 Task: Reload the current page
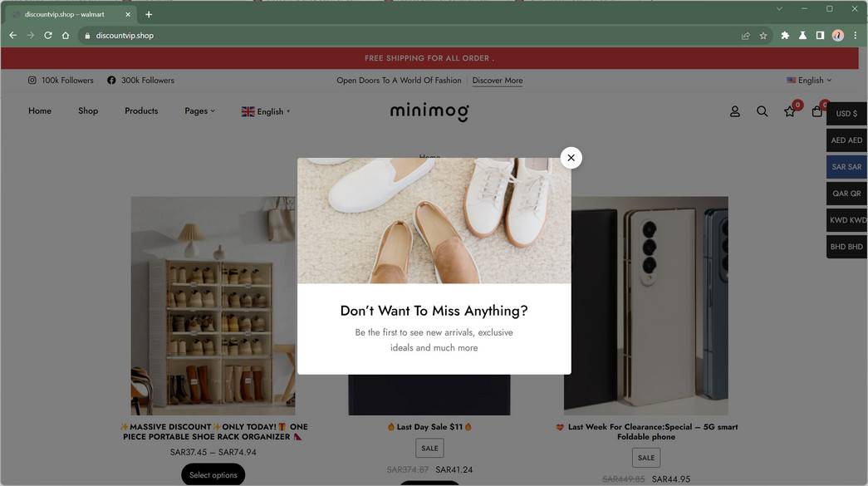pyautogui.click(x=48, y=36)
